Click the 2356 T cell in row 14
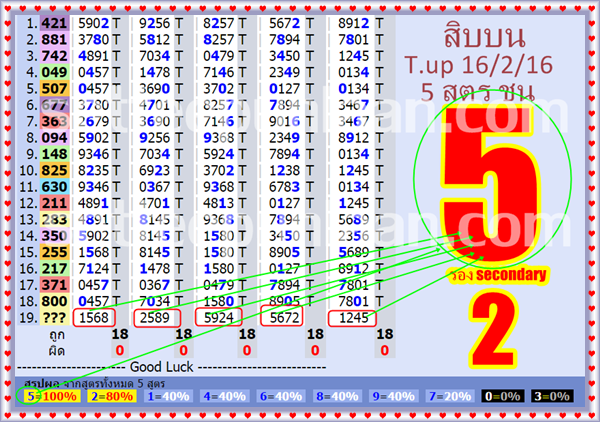The image size is (600, 422). coord(360,236)
